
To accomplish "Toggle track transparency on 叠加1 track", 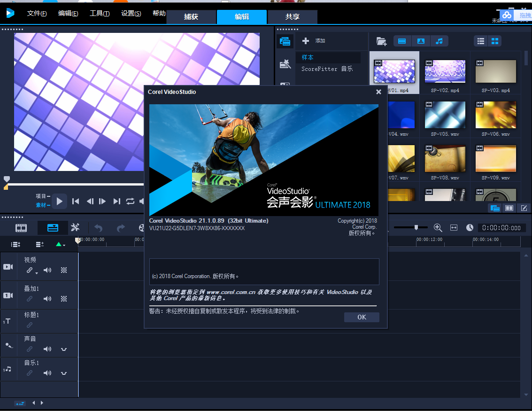I will [x=64, y=299].
